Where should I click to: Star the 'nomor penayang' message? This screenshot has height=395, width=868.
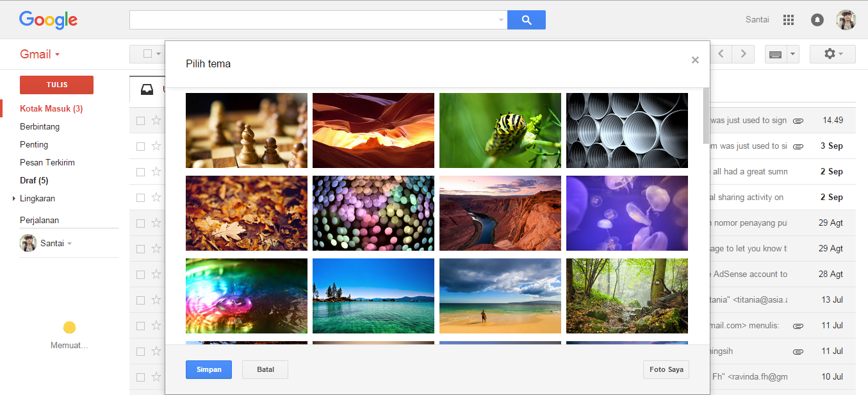coord(156,223)
